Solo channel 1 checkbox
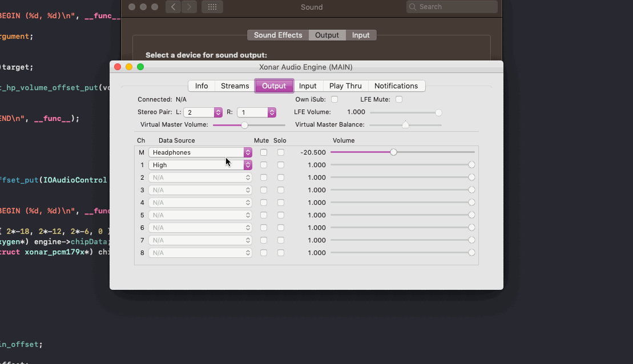Image resolution: width=633 pixels, height=364 pixels. coord(281,165)
